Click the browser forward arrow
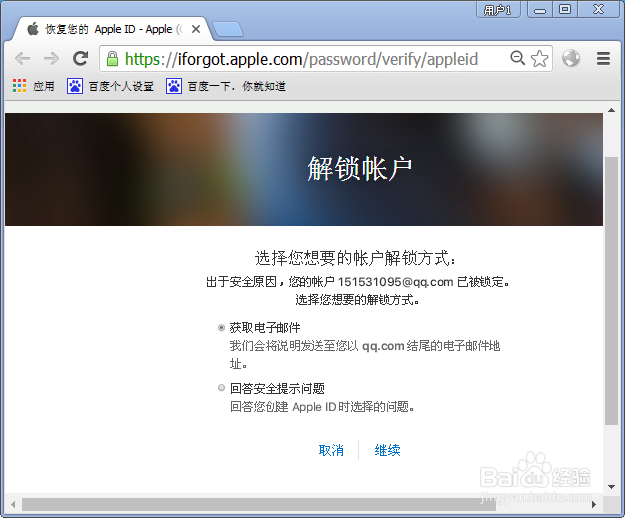Screen dimensions: 625x518 [x=51, y=59]
